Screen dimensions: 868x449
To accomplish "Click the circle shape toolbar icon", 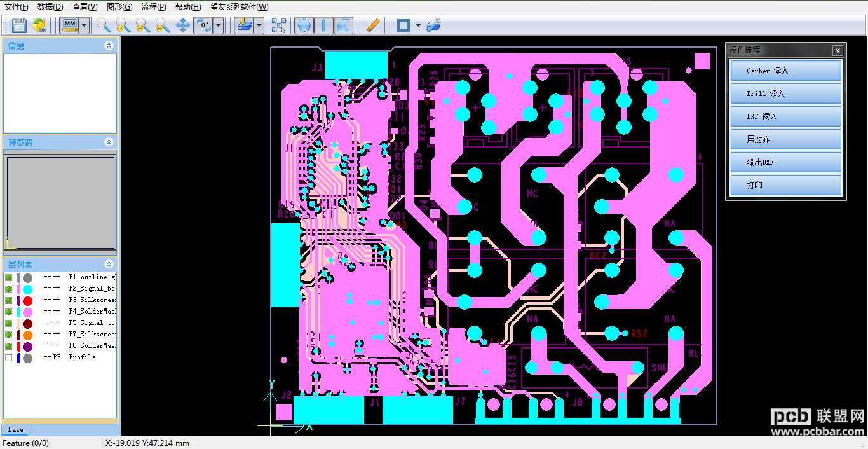I will point(304,25).
